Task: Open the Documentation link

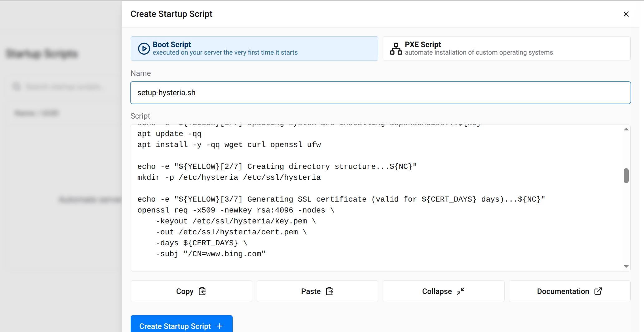Action: [x=569, y=291]
